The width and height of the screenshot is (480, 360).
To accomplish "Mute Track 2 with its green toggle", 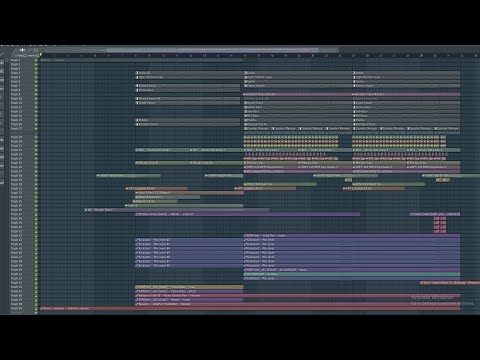I will [x=36, y=64].
